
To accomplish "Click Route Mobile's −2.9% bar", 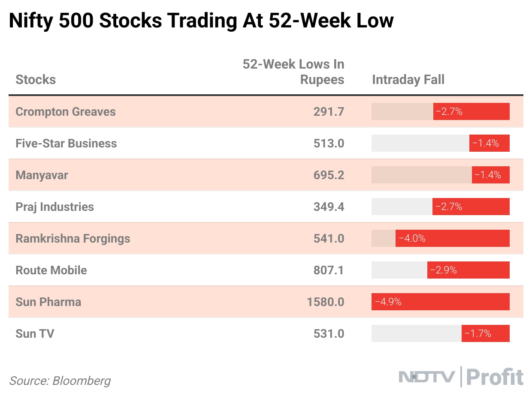I will (x=468, y=270).
